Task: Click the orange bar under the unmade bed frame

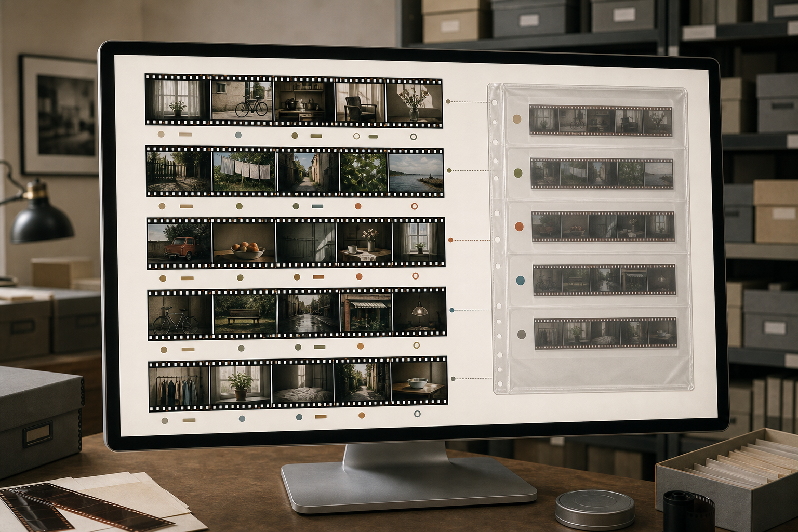Action: tap(321, 417)
